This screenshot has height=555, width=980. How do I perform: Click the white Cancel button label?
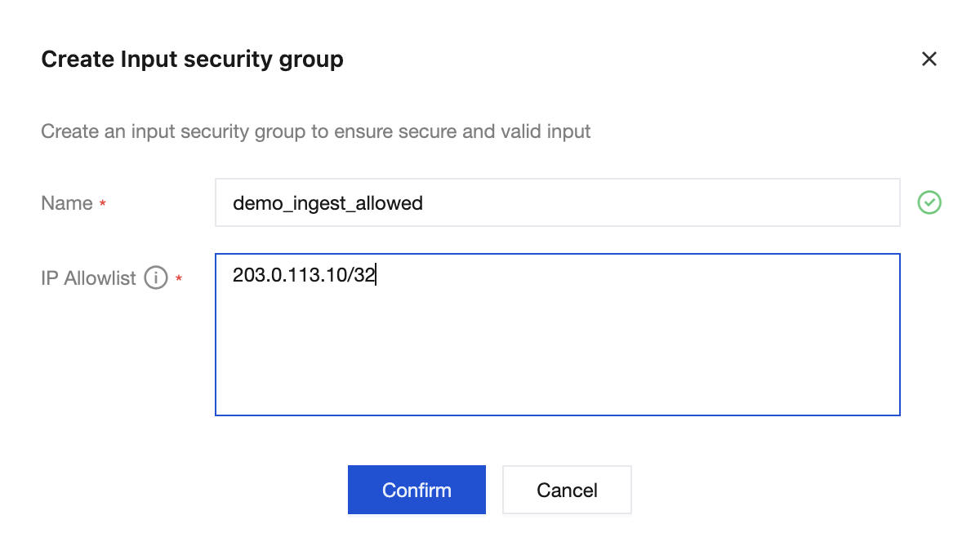pyautogui.click(x=567, y=491)
